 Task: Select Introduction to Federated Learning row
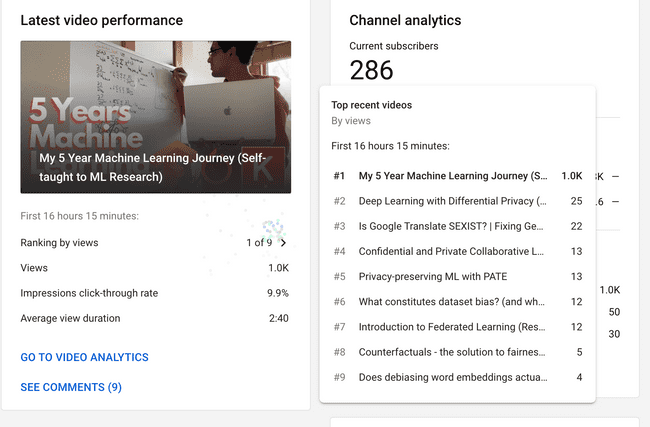pos(458,327)
